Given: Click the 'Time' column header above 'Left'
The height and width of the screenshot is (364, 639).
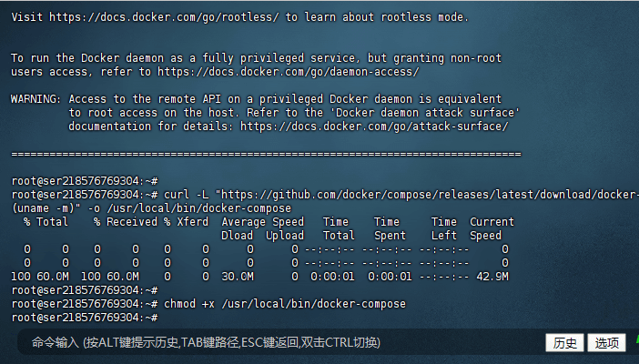Looking at the screenshot, I should click(x=444, y=222).
